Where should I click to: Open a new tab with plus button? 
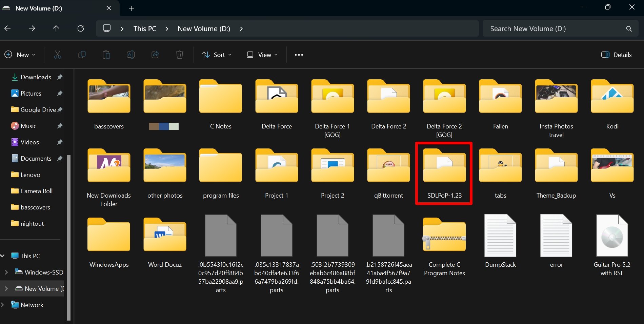click(x=131, y=8)
